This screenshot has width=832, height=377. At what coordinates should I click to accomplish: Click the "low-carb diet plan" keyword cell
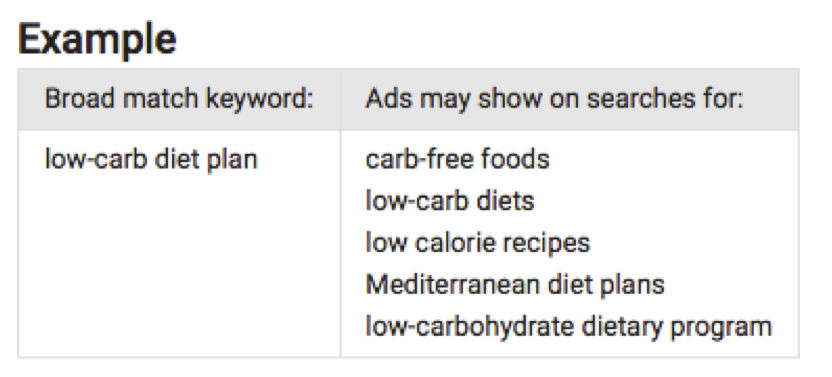pyautogui.click(x=151, y=159)
